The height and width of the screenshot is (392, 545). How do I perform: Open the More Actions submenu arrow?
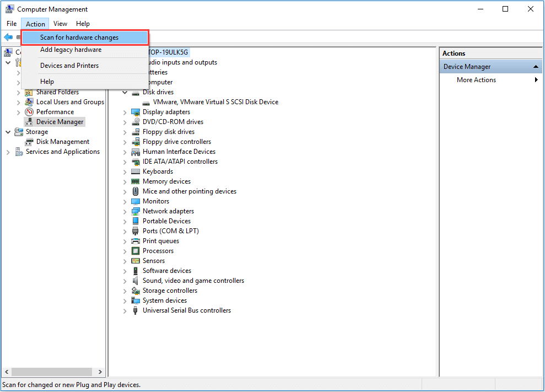535,79
